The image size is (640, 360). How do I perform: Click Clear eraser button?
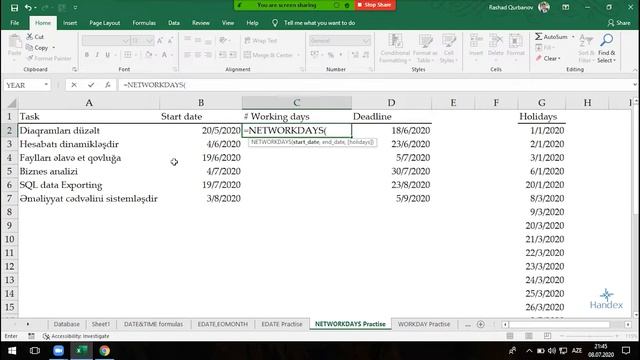coord(547,58)
